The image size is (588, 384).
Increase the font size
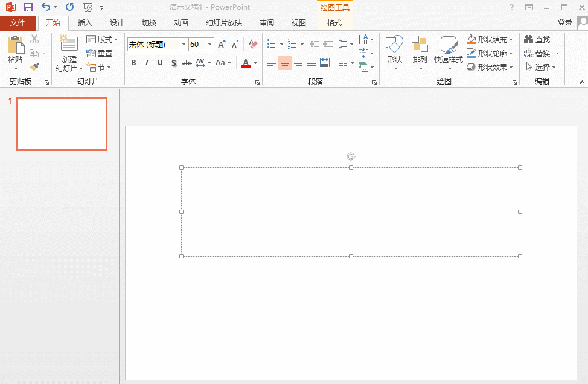coord(222,44)
